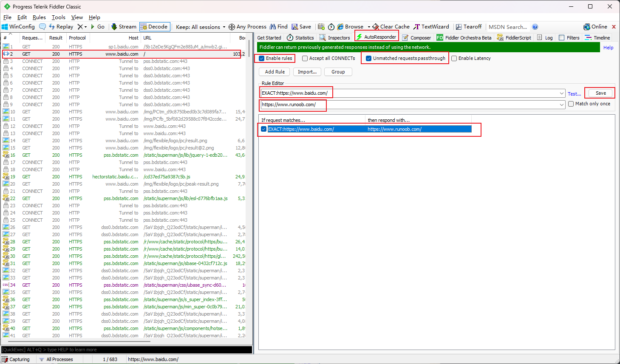The height and width of the screenshot is (364, 620).
Task: Click the Group button
Action: coord(338,72)
